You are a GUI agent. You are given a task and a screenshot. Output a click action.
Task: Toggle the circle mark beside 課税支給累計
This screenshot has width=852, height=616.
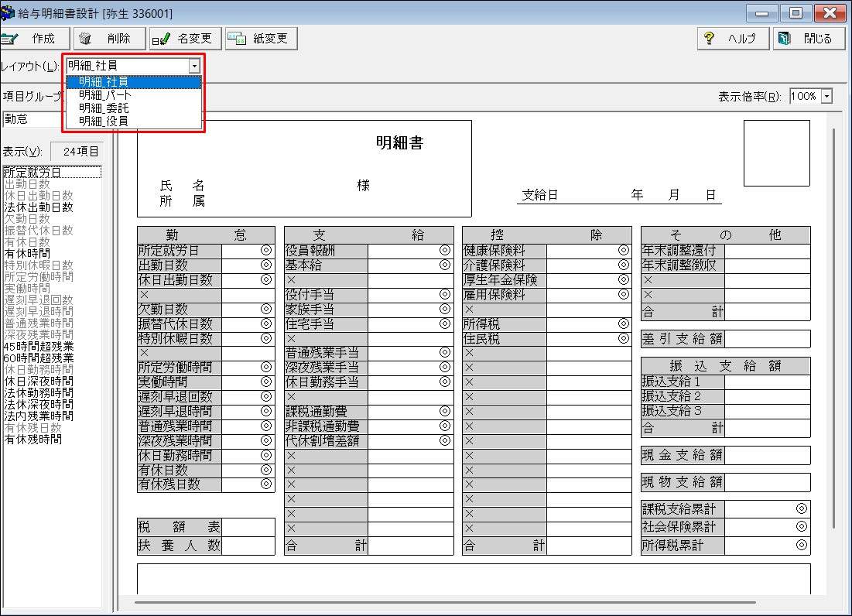(x=801, y=508)
